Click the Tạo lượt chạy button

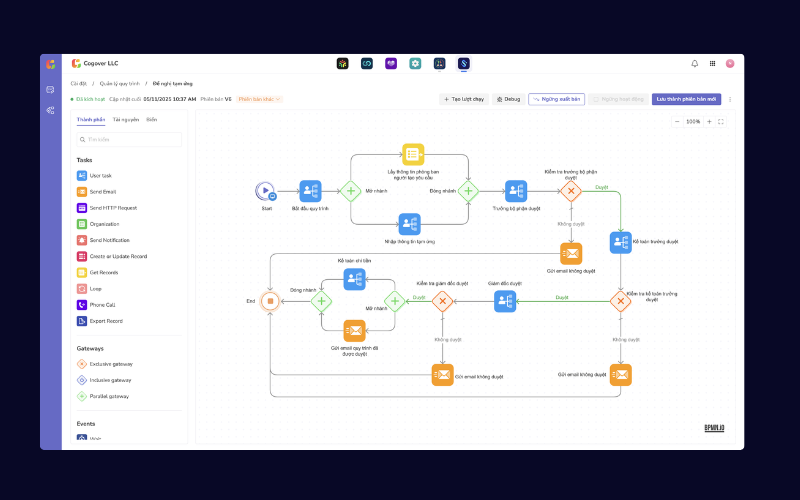(x=464, y=99)
